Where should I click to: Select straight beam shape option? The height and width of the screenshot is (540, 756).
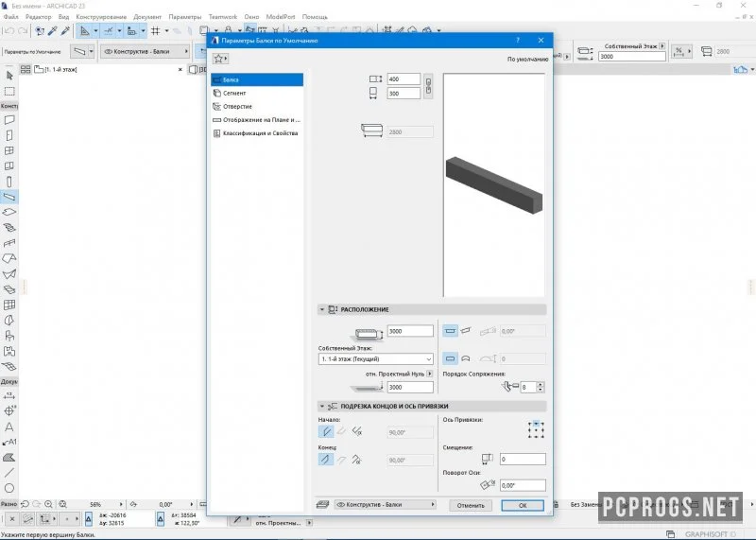pyautogui.click(x=450, y=358)
